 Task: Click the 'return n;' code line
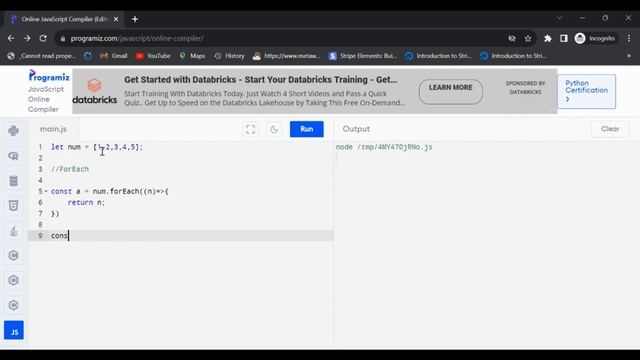click(x=86, y=202)
